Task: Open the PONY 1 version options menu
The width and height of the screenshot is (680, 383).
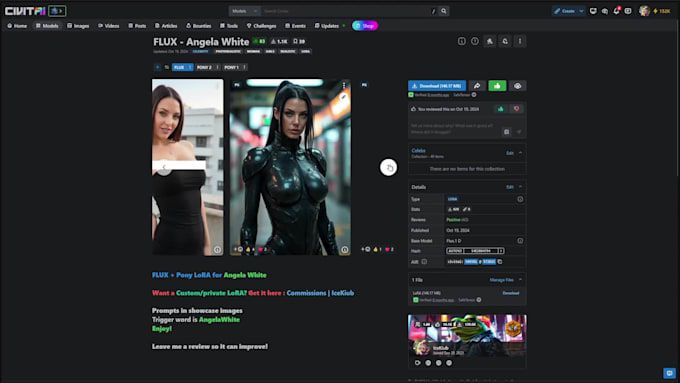Action: [x=245, y=67]
